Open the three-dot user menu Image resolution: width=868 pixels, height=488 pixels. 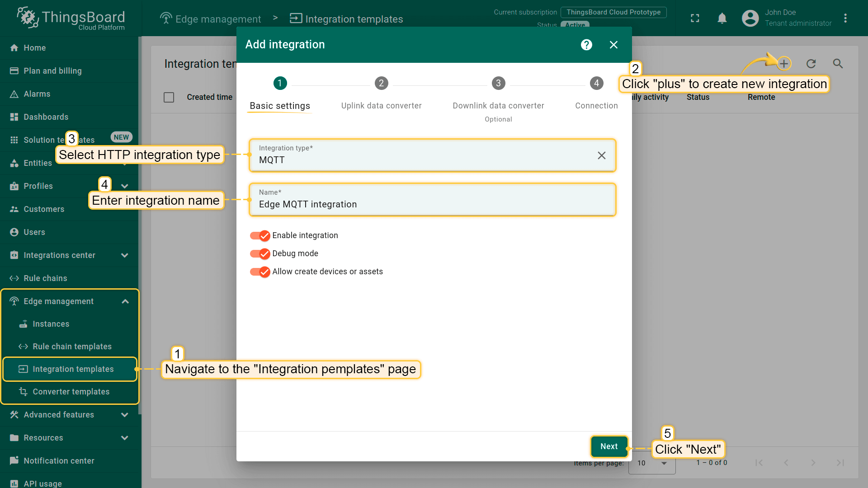click(845, 18)
